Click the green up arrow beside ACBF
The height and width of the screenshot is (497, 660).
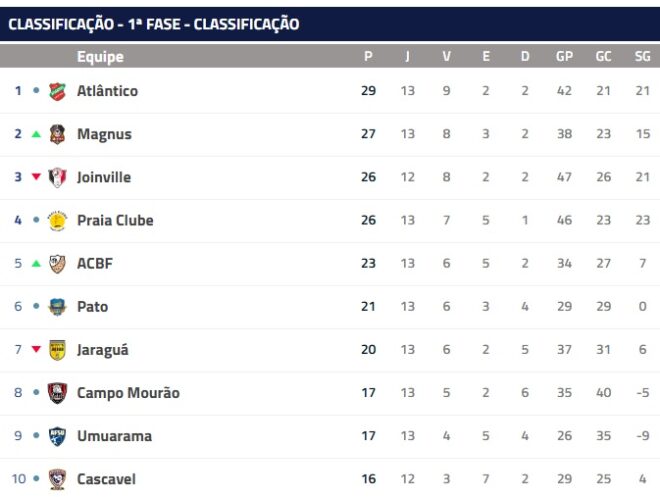[x=36, y=263]
